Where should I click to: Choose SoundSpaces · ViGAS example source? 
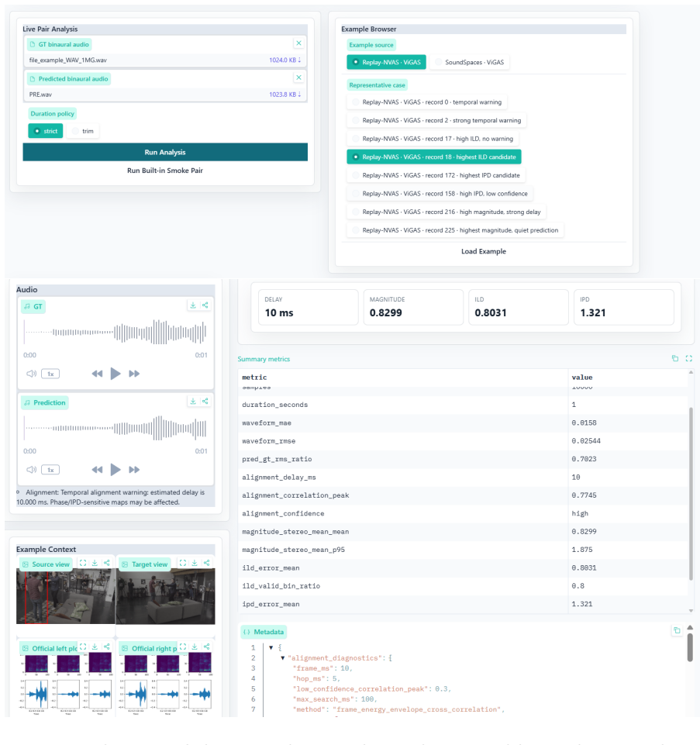tap(470, 62)
